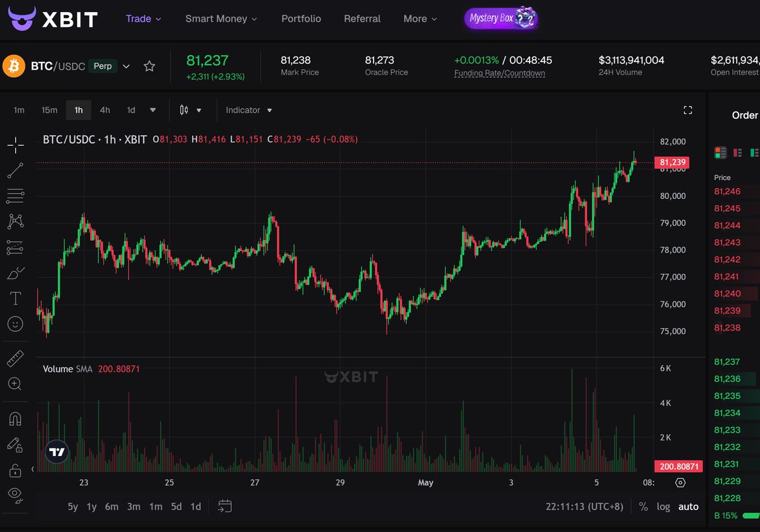Select the 1h timeframe

point(79,110)
